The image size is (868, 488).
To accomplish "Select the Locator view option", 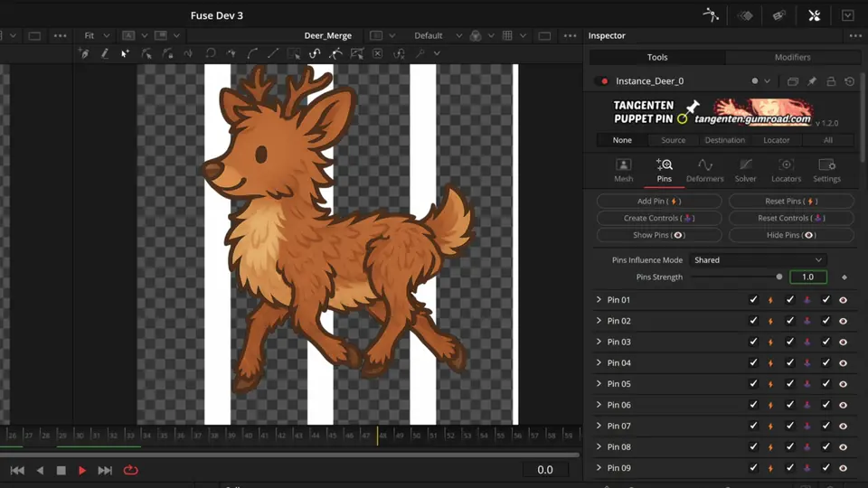I will pos(776,140).
